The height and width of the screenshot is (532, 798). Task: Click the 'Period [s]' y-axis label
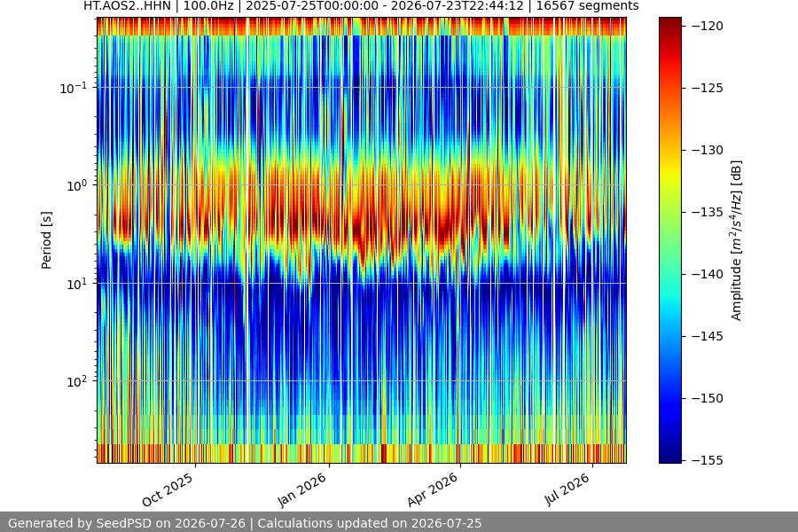46,240
